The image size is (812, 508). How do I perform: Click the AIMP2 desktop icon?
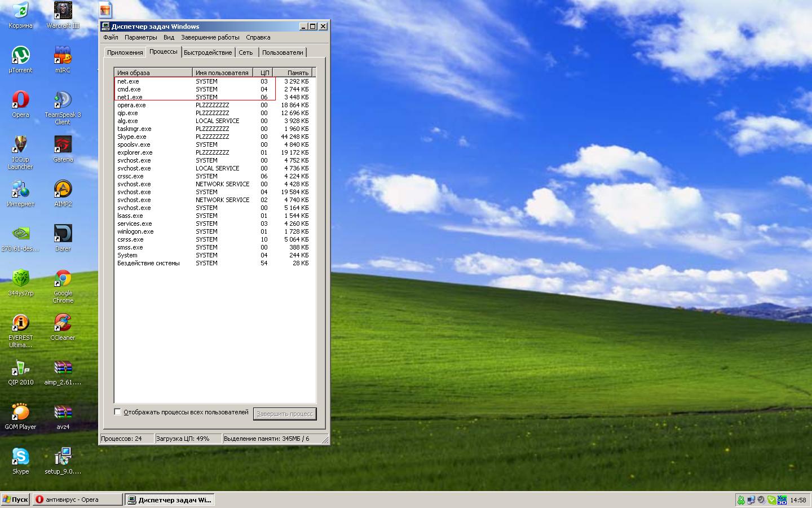point(63,190)
